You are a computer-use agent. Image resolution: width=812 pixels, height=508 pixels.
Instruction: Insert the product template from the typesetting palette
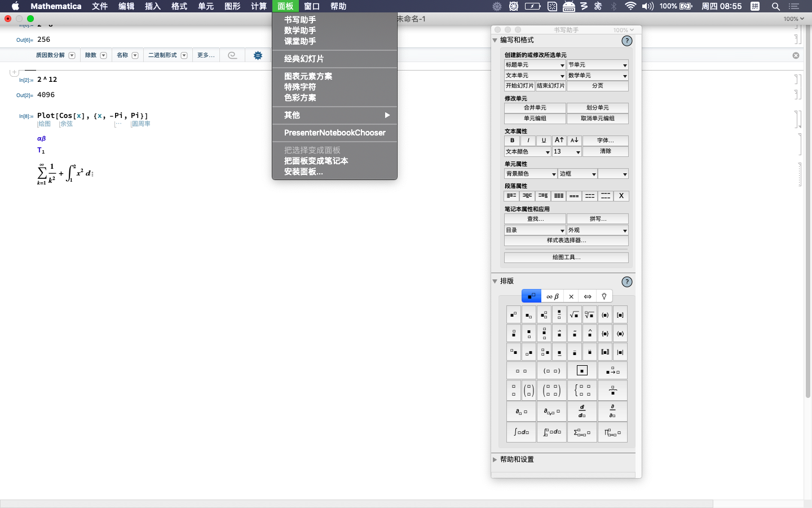click(612, 432)
